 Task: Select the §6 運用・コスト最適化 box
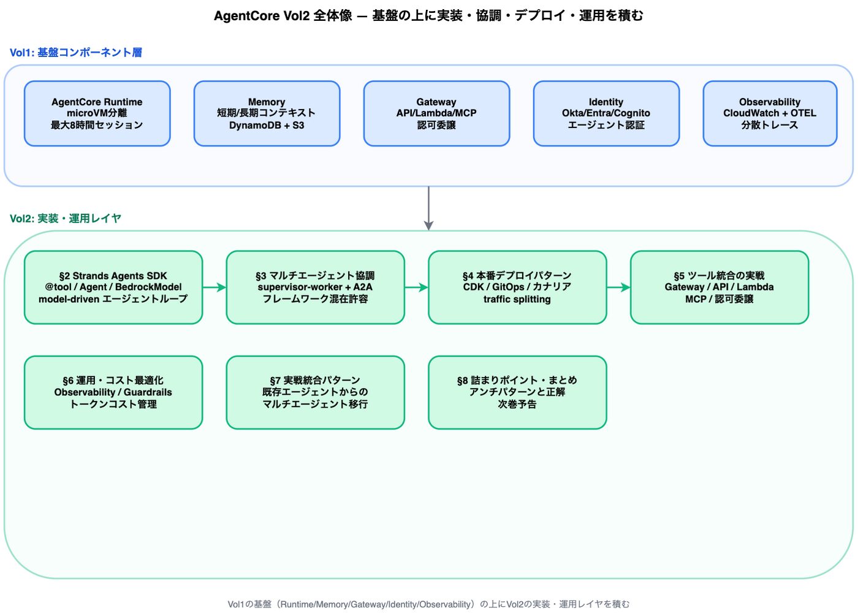coord(113,392)
